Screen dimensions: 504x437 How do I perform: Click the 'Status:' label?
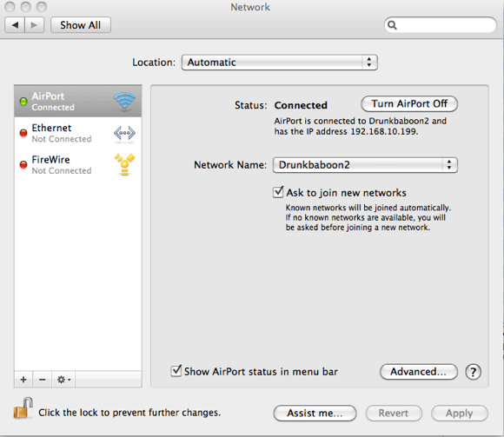click(251, 105)
